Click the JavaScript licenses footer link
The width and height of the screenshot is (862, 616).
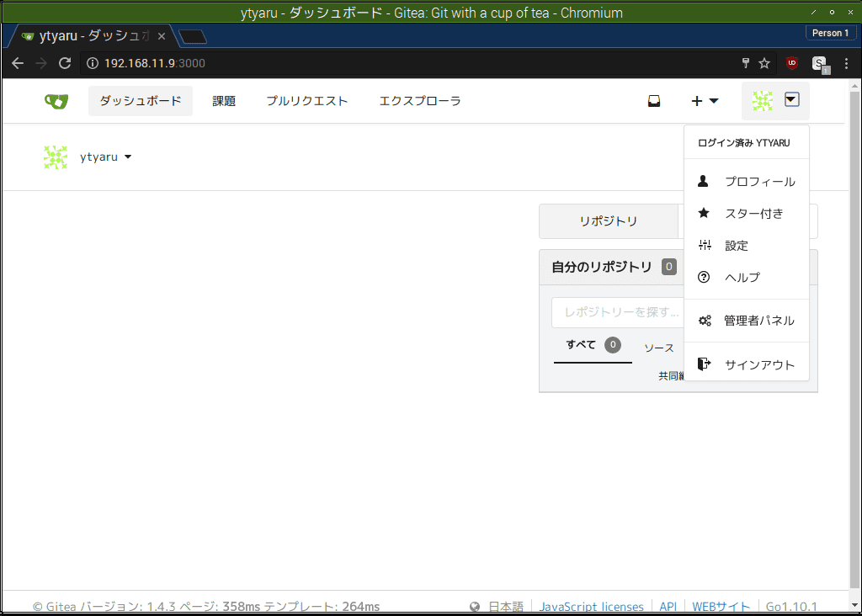pyautogui.click(x=591, y=606)
